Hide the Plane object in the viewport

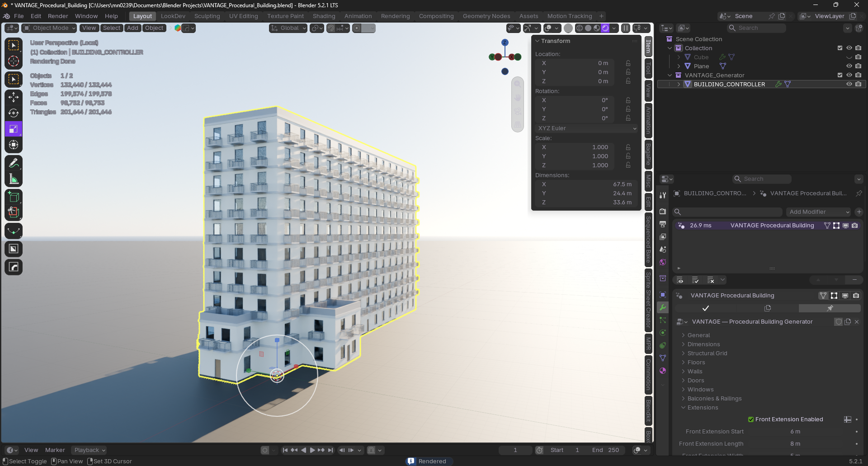click(x=849, y=66)
